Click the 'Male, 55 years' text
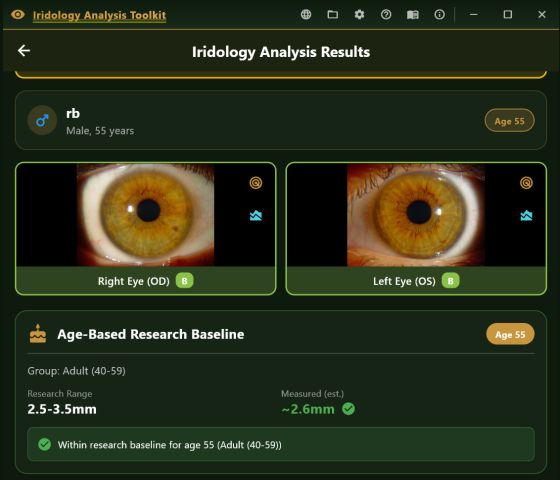Screen dimensions: 560x480 (100, 131)
